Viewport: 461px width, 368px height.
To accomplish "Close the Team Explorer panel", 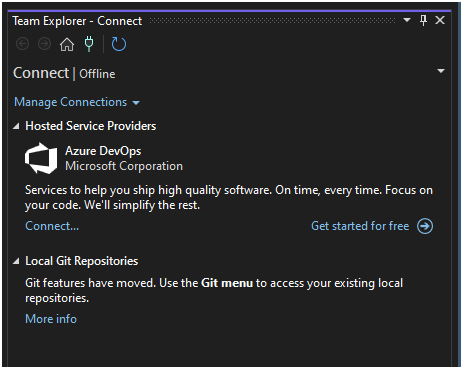I will (x=440, y=20).
